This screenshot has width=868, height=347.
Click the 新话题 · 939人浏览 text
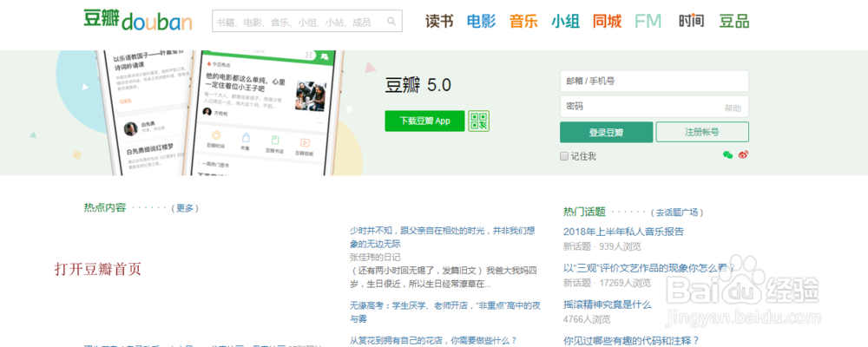click(602, 246)
